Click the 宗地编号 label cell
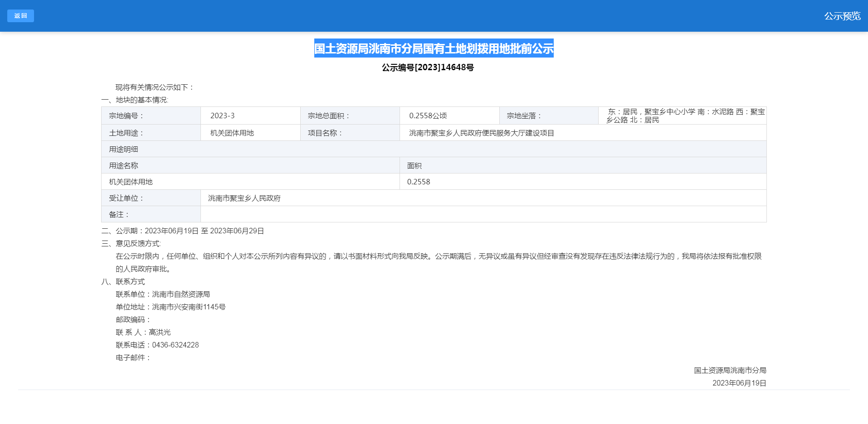 click(151, 116)
